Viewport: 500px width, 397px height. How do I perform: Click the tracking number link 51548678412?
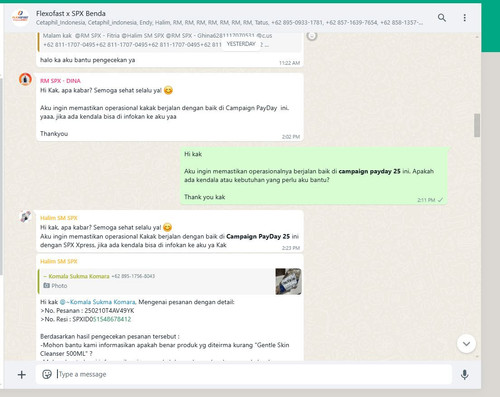(x=112, y=319)
